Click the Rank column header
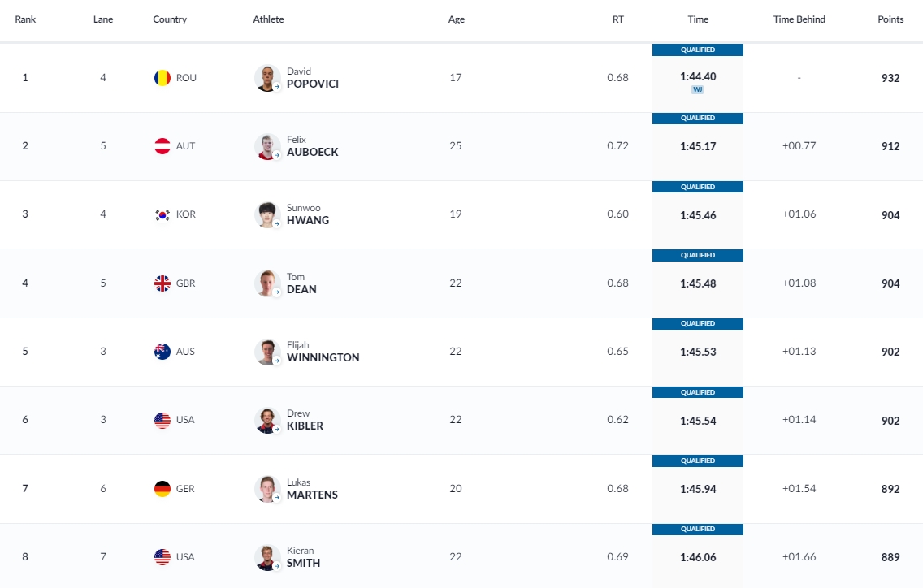Screen dimensions: 923x588 pyautogui.click(x=25, y=19)
